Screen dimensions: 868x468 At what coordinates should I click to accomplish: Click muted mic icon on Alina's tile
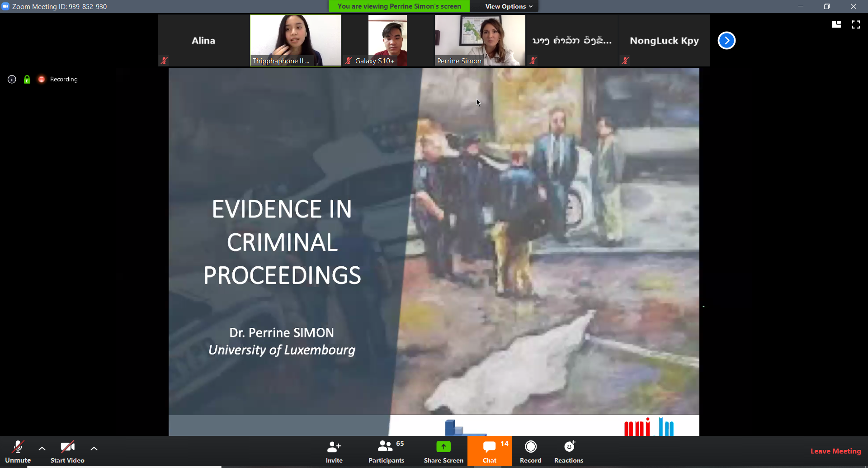pos(164,60)
